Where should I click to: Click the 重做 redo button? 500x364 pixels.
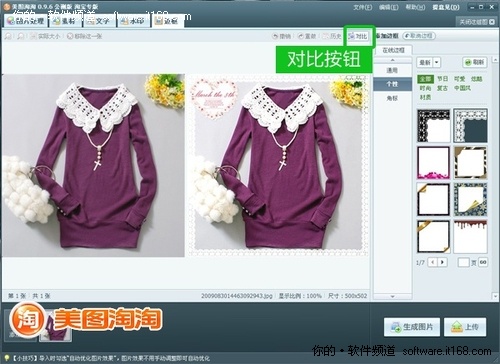(307, 36)
